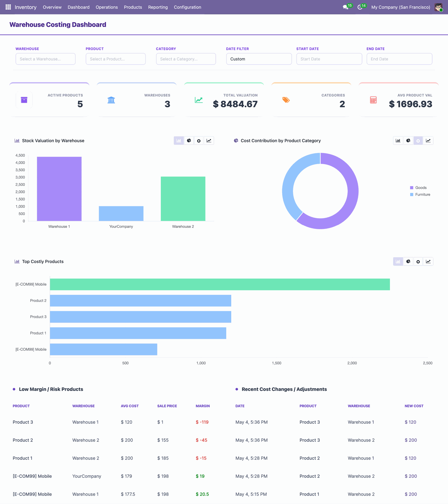Open the Date Filter dropdown set to Custom
Viewport: 448px width, 504px height.
coord(259,59)
